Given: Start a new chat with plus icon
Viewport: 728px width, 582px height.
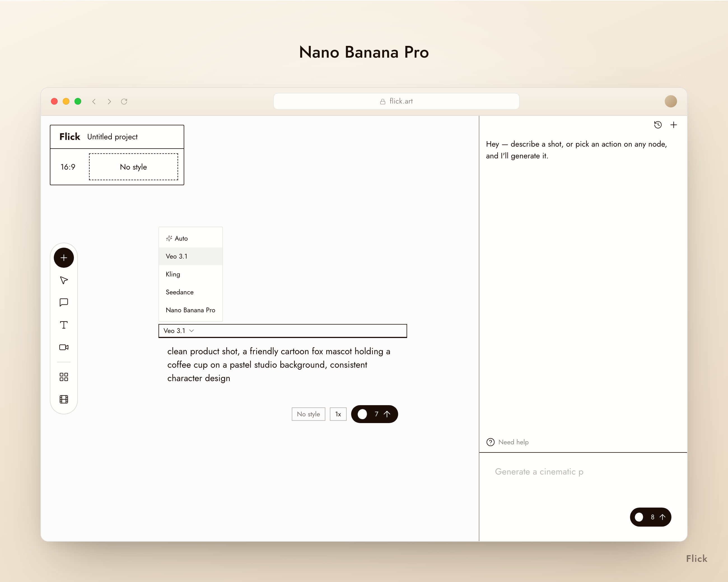Looking at the screenshot, I should pyautogui.click(x=674, y=125).
